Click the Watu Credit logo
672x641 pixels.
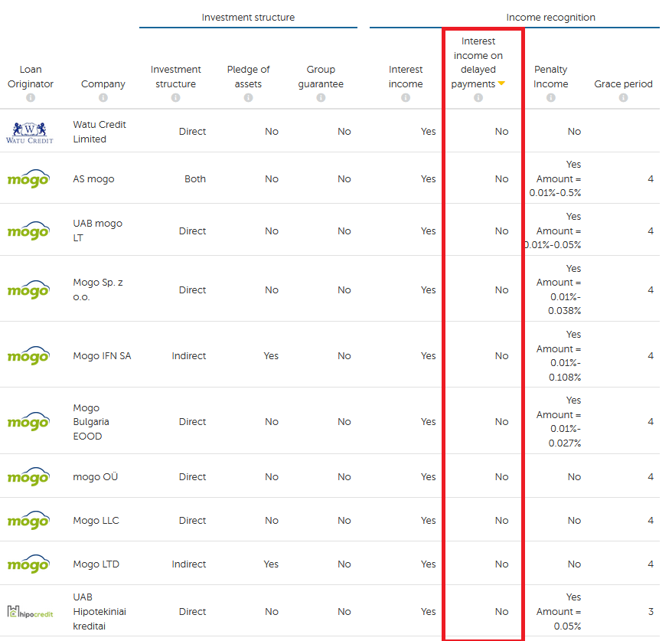30,132
